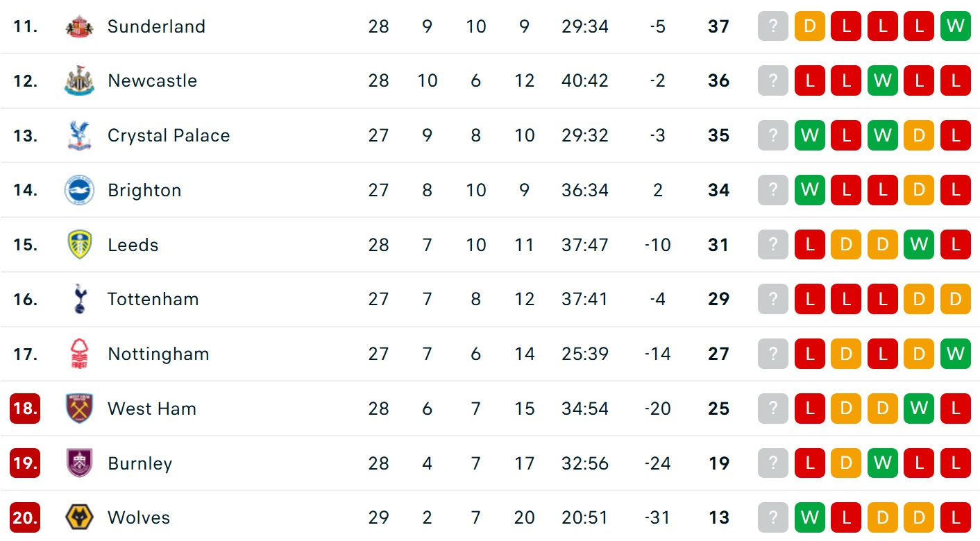Click Sunderland's green W form badge
Screen dimensions: 980x541
pyautogui.click(x=955, y=27)
